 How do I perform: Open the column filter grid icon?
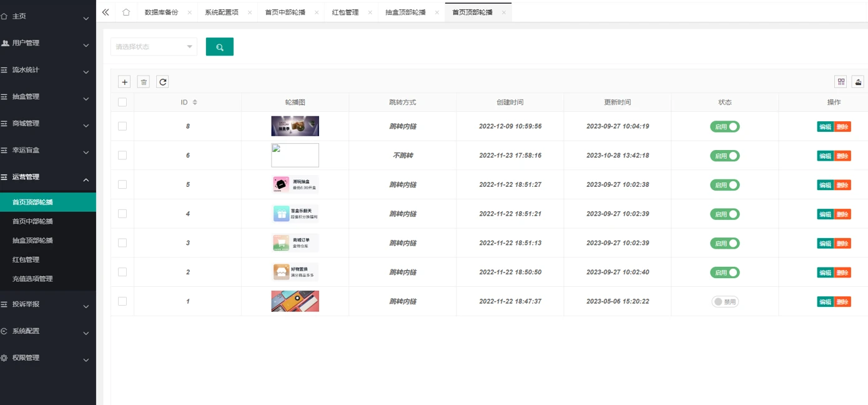pos(841,82)
